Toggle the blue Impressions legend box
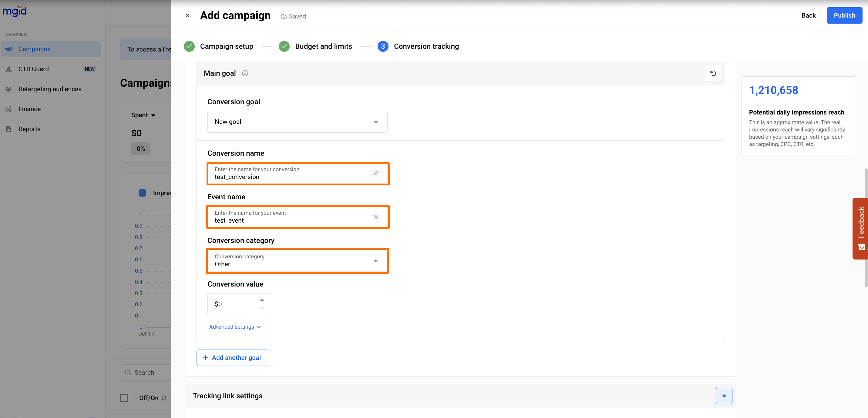This screenshot has height=418, width=868. 142,193
